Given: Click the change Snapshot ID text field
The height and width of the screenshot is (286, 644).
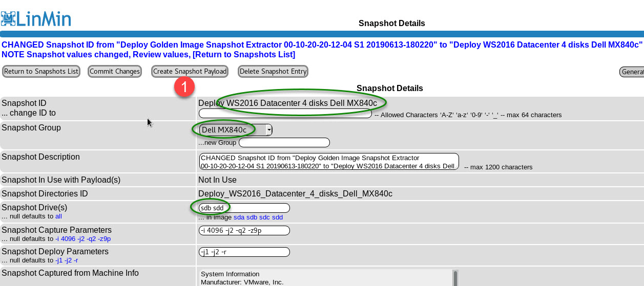Looking at the screenshot, I should click(285, 114).
